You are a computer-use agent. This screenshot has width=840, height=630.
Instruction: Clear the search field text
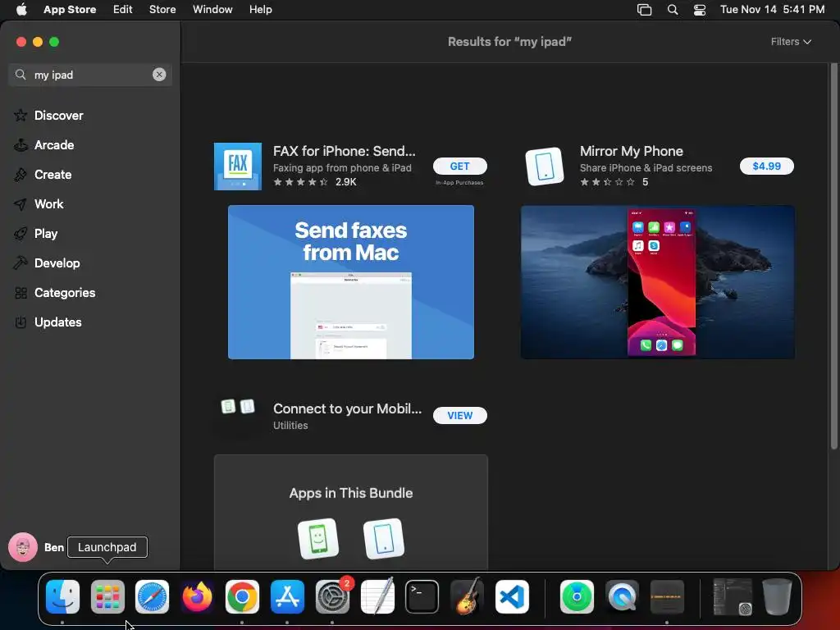click(159, 75)
